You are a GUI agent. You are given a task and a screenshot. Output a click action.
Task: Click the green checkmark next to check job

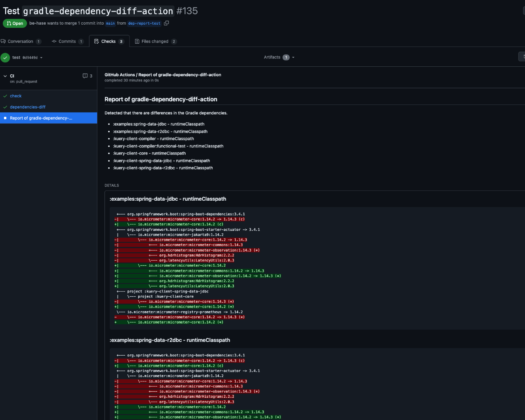pos(5,96)
